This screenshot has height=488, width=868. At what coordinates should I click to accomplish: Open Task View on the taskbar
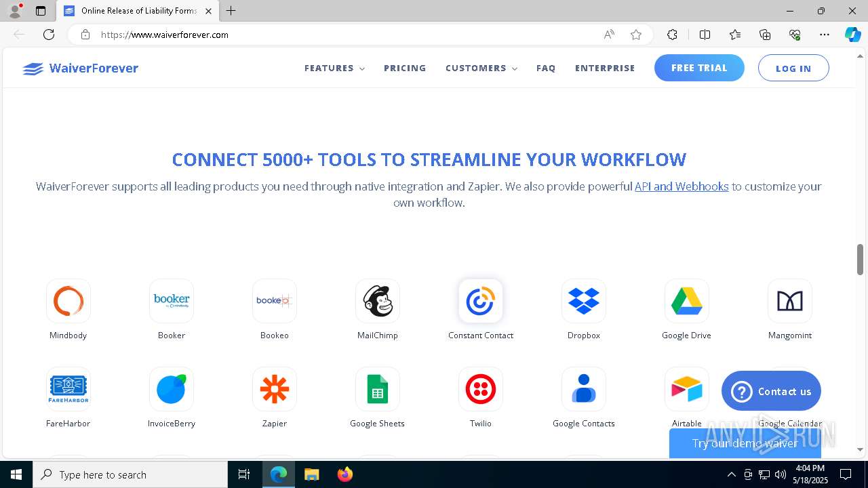244,474
